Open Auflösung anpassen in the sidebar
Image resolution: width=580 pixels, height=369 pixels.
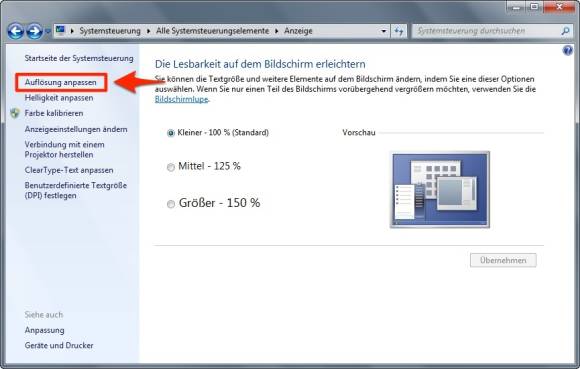(x=61, y=82)
